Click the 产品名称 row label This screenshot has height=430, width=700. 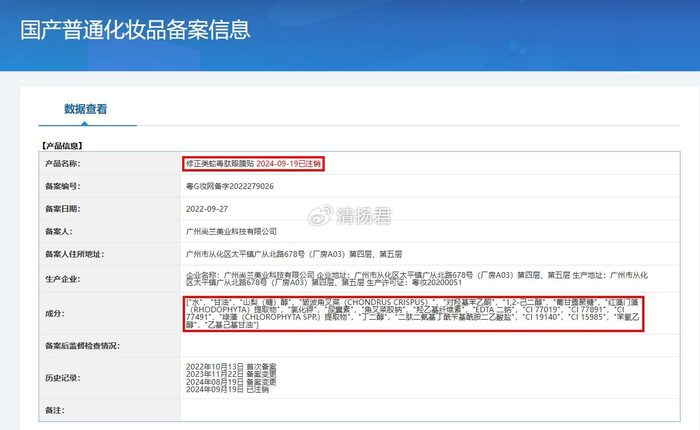62,163
